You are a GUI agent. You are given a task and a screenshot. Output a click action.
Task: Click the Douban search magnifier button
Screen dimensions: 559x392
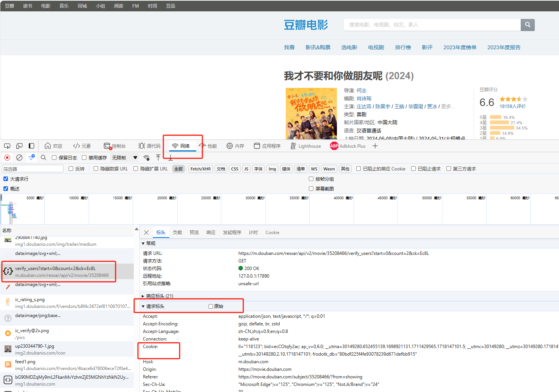click(x=528, y=25)
